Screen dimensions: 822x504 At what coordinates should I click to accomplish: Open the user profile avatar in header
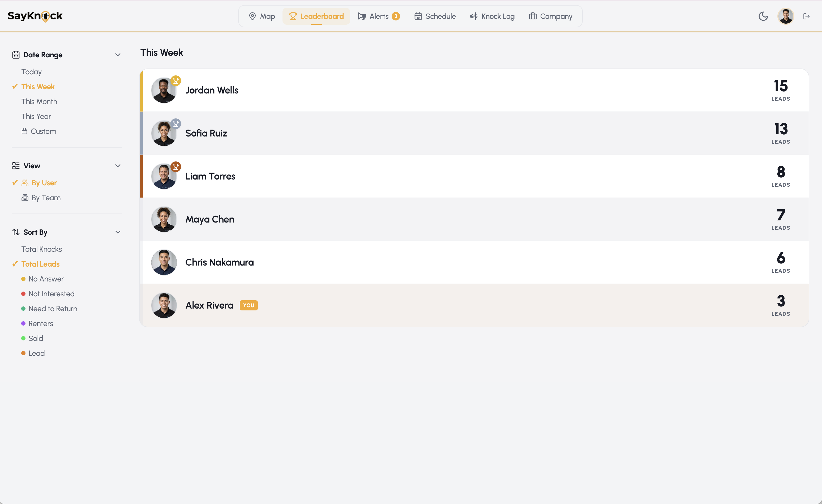pyautogui.click(x=786, y=16)
